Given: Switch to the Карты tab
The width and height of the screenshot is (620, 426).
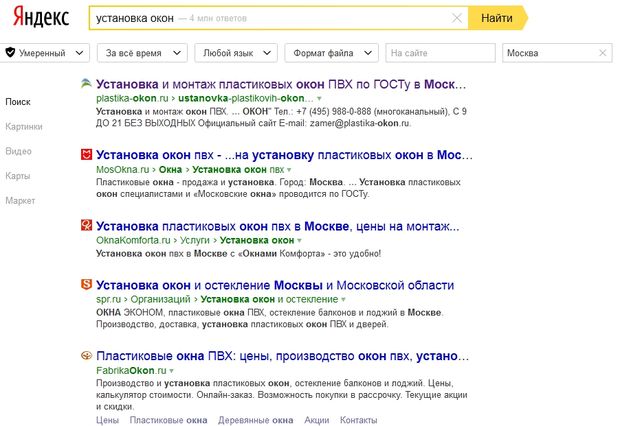Looking at the screenshot, I should tap(18, 176).
